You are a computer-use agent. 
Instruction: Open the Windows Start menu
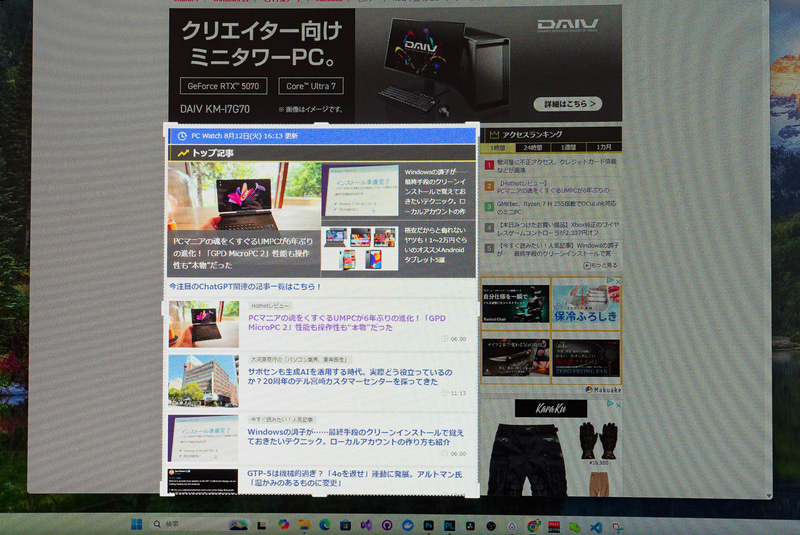click(x=136, y=524)
